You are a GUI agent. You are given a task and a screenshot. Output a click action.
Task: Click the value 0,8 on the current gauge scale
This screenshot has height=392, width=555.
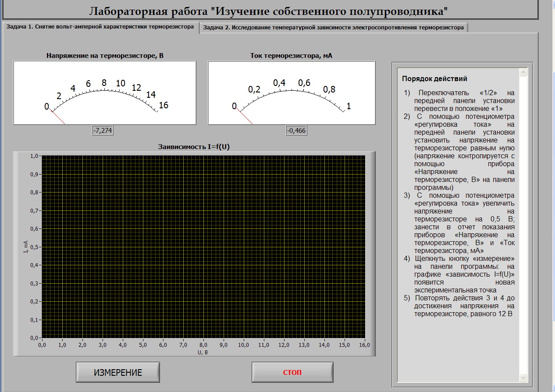pos(329,89)
